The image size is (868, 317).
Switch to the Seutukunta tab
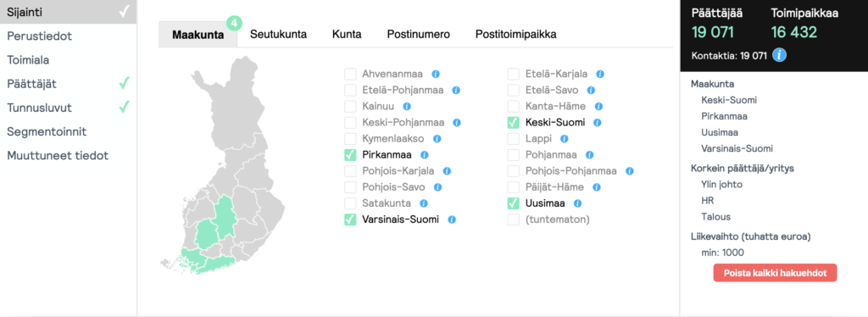[278, 34]
